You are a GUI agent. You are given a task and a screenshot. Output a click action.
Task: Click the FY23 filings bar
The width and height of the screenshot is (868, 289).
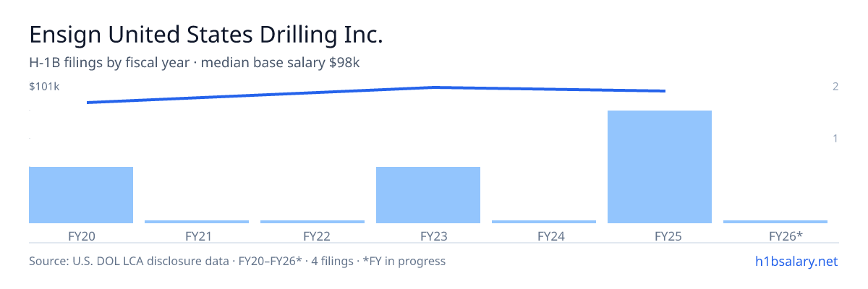click(428, 195)
